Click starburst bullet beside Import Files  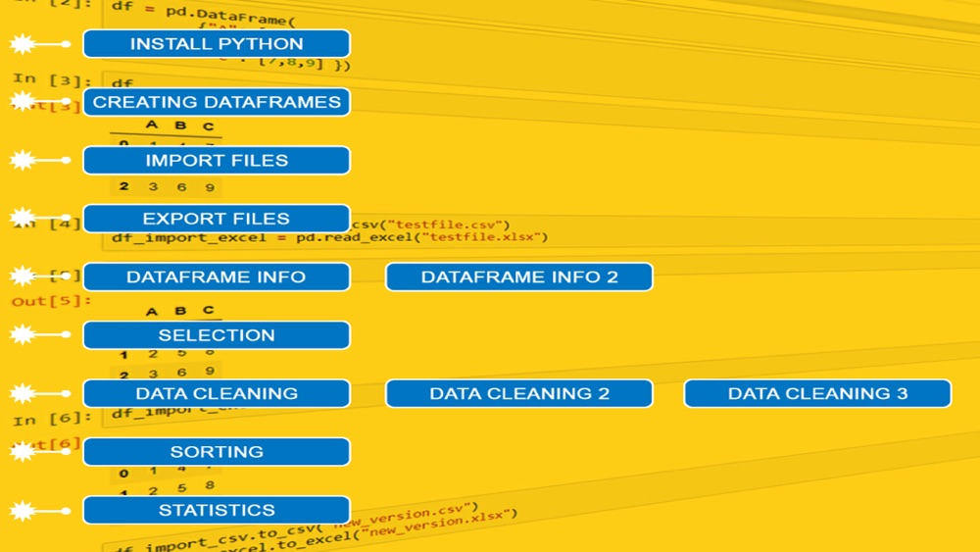(23, 160)
